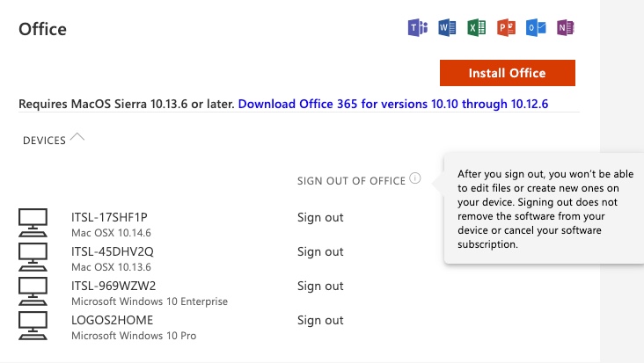644x363 pixels.
Task: Click the Outlook app icon
Action: (536, 28)
